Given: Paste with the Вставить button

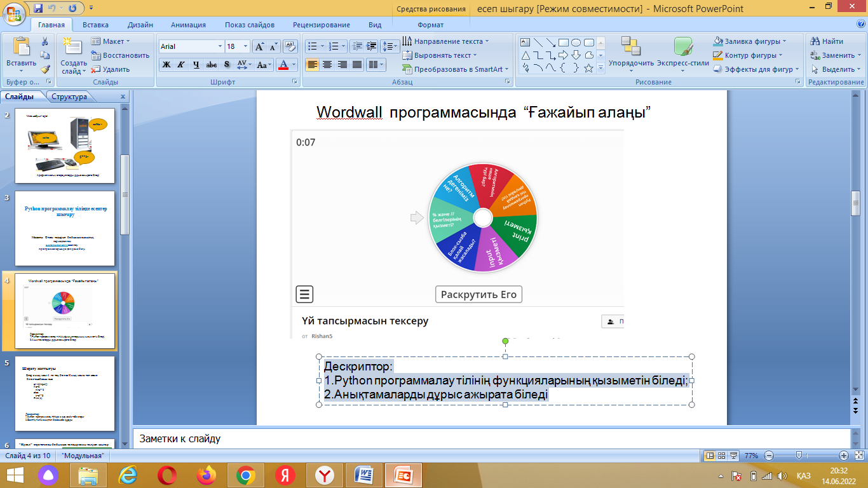Looking at the screenshot, I should [x=21, y=55].
